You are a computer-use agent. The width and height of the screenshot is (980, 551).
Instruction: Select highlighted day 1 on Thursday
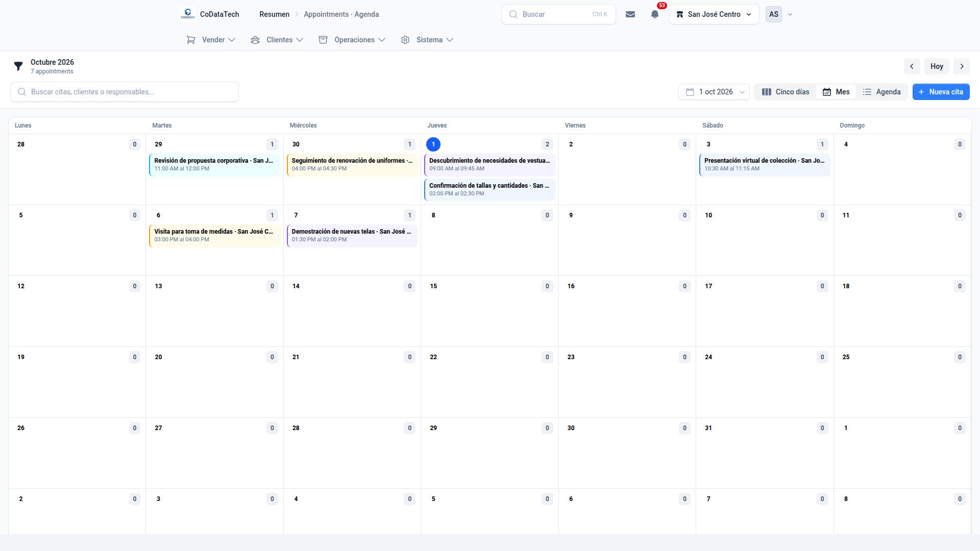433,144
